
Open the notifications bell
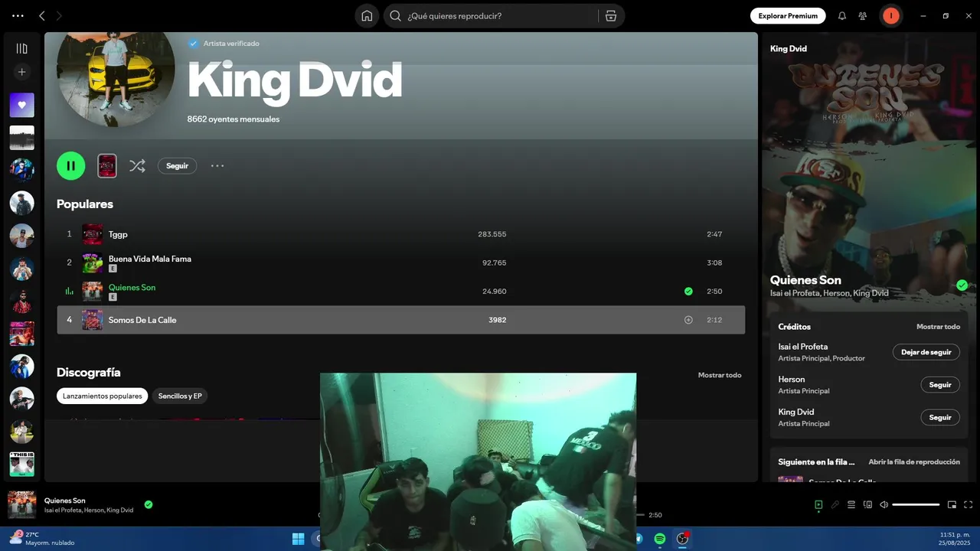(x=841, y=15)
